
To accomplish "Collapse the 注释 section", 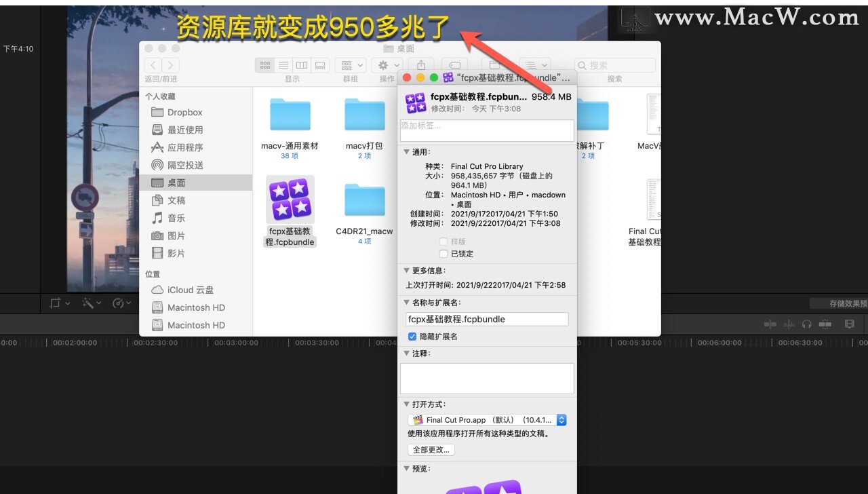I will pos(407,354).
